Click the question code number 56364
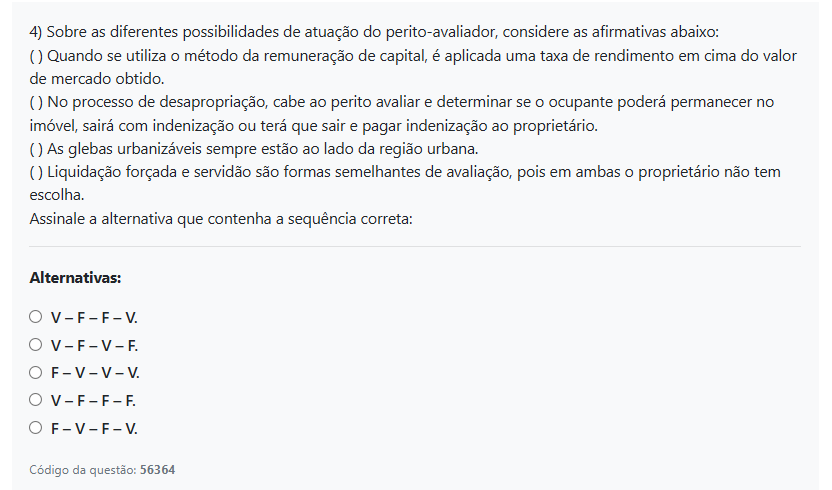The height and width of the screenshot is (490, 832). 158,469
